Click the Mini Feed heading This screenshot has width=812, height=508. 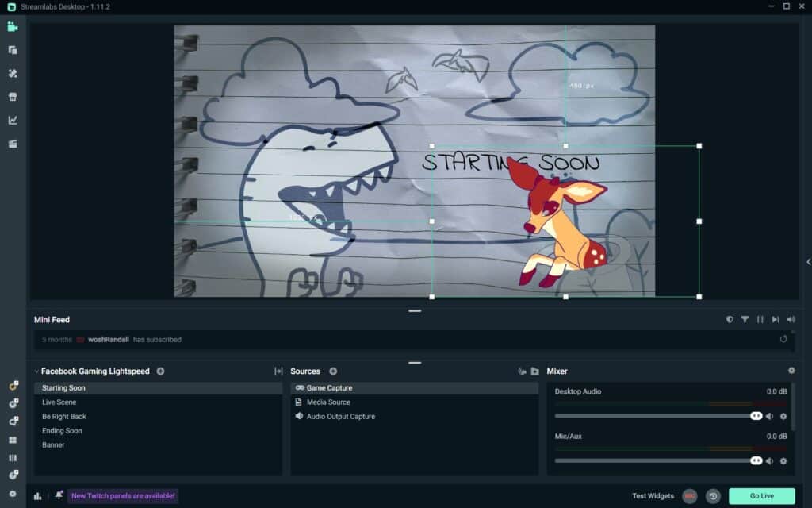click(52, 320)
